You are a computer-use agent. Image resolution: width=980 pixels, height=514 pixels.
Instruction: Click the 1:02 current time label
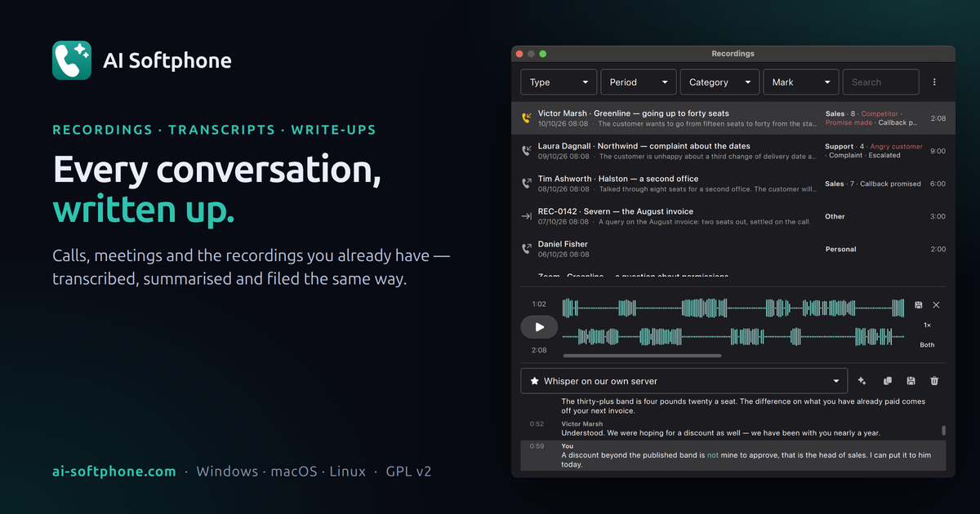pyautogui.click(x=539, y=304)
